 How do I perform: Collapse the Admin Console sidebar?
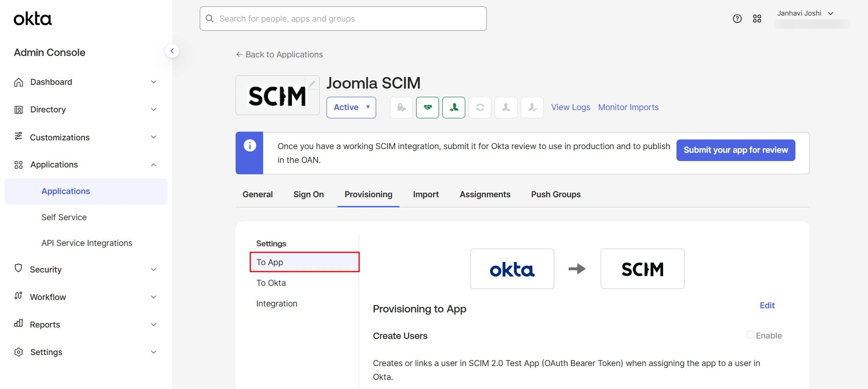(172, 51)
